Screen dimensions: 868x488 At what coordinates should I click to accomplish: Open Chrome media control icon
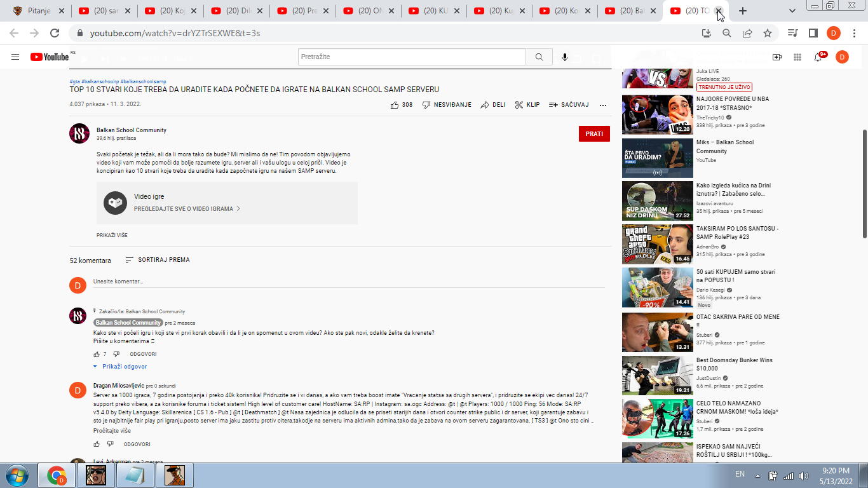point(792,33)
